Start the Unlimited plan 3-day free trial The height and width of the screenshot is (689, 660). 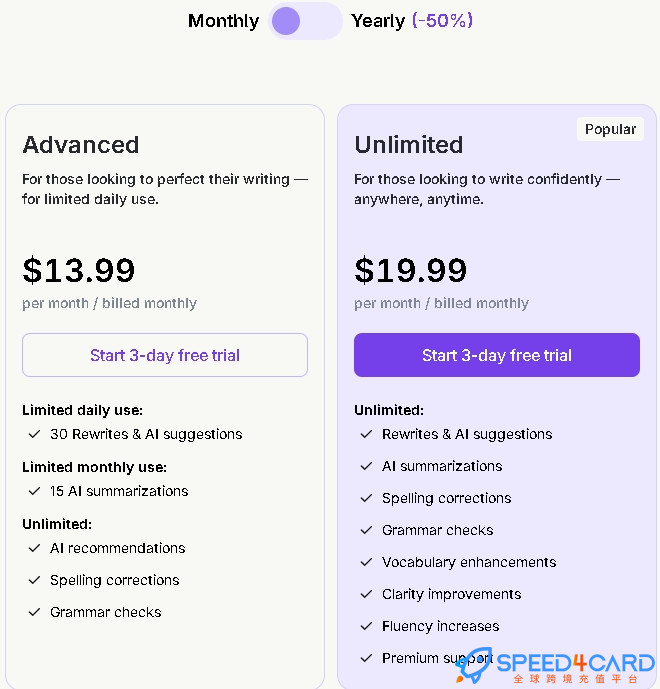tap(497, 355)
